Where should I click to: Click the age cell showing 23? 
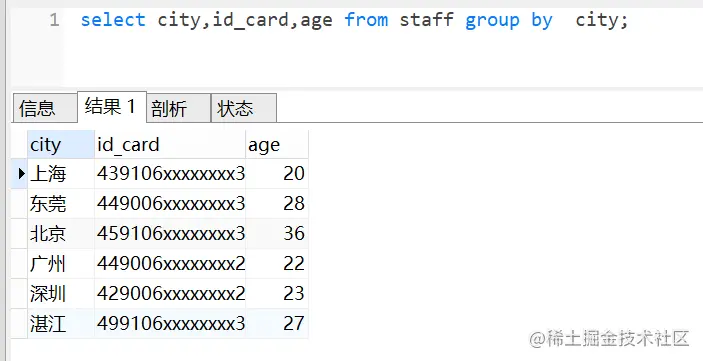(277, 293)
